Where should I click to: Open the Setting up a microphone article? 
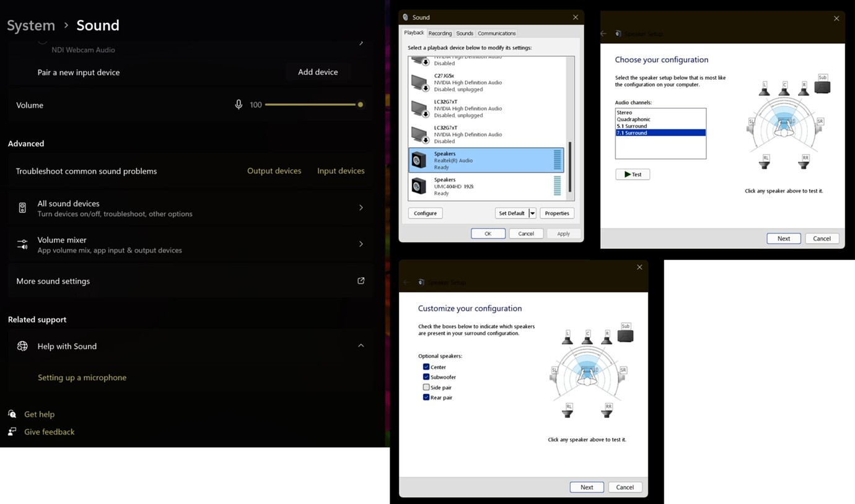82,377
